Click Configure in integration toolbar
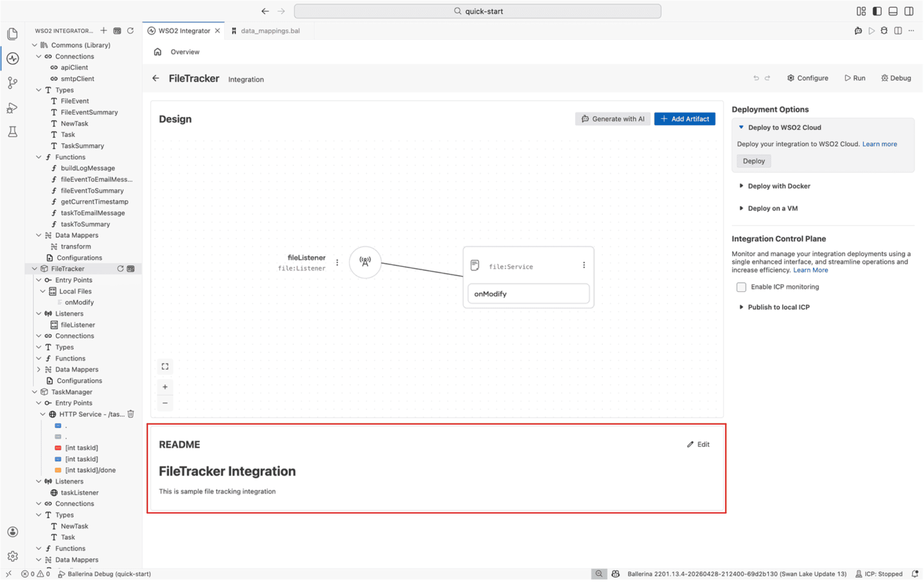 [808, 78]
